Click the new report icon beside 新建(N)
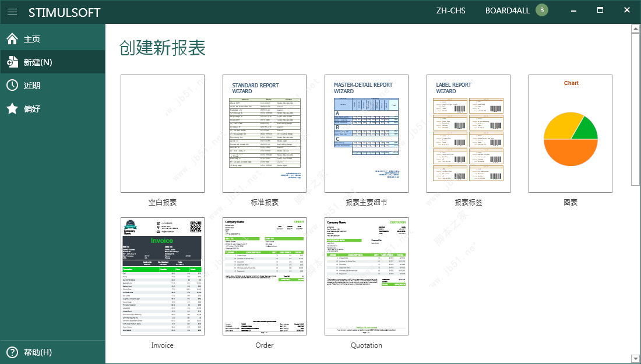This screenshot has height=364, width=641. [x=12, y=62]
